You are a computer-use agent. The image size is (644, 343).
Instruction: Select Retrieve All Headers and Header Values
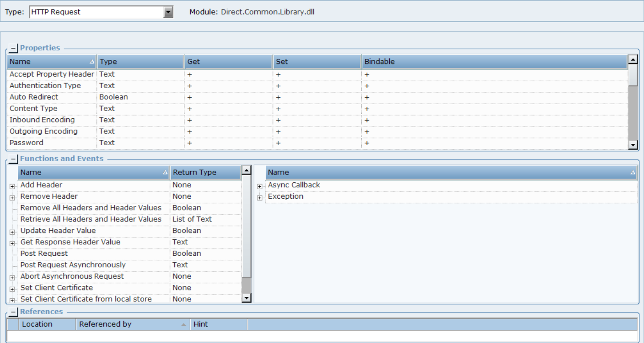point(91,219)
